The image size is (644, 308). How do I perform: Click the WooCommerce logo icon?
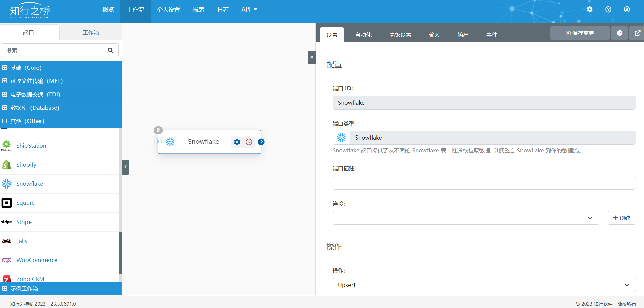[x=6, y=260]
